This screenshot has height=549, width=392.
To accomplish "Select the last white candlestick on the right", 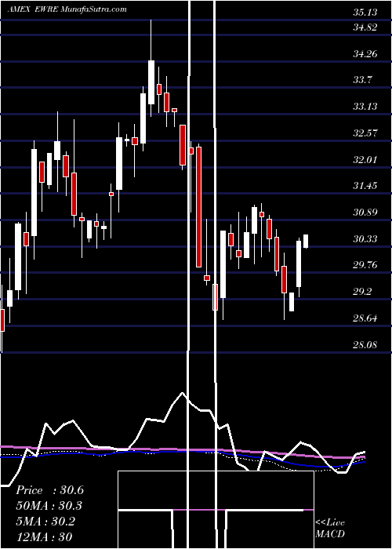I will click(x=306, y=242).
